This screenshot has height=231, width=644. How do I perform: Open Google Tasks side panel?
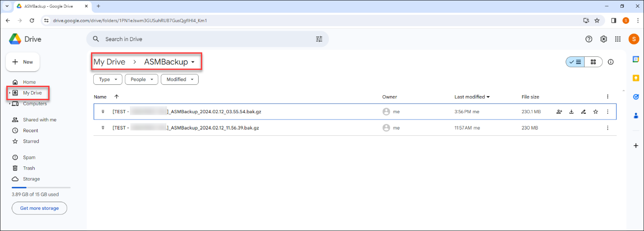pyautogui.click(x=636, y=97)
